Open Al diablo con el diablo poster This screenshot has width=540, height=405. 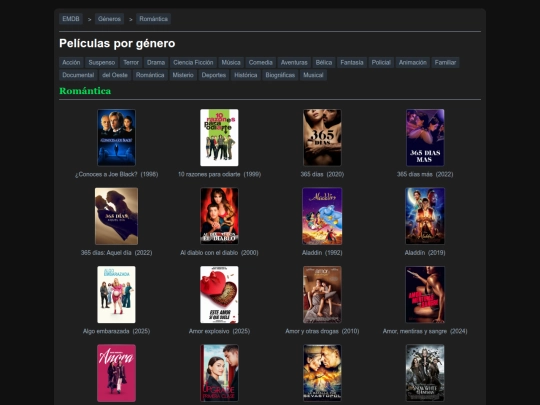219,216
